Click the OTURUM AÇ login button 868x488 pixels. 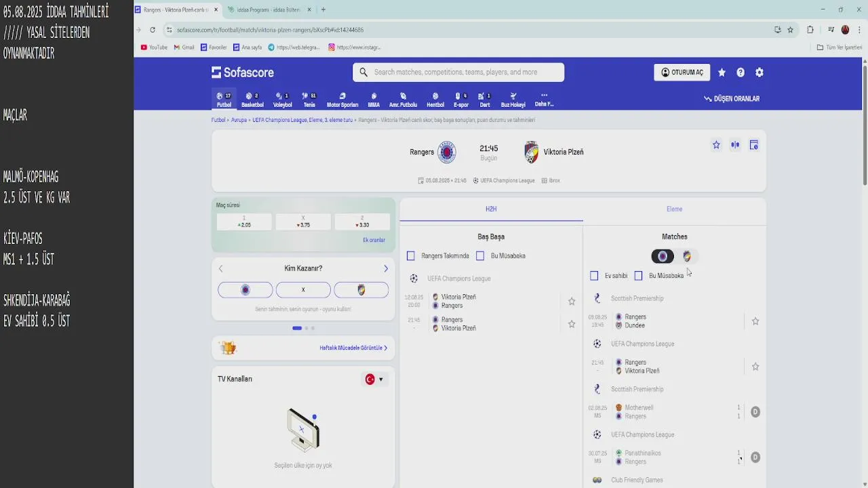coord(682,73)
